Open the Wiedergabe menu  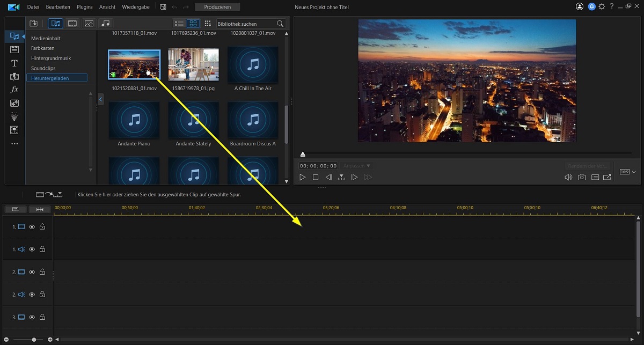click(136, 7)
